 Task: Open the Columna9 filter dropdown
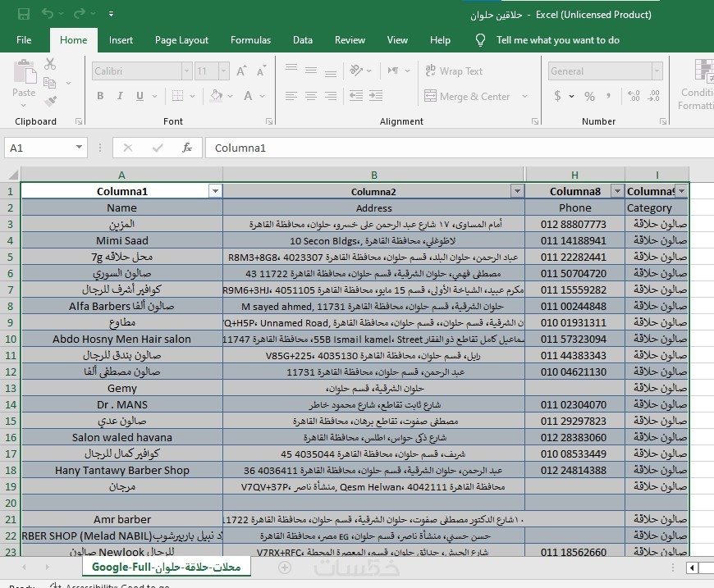coord(682,191)
